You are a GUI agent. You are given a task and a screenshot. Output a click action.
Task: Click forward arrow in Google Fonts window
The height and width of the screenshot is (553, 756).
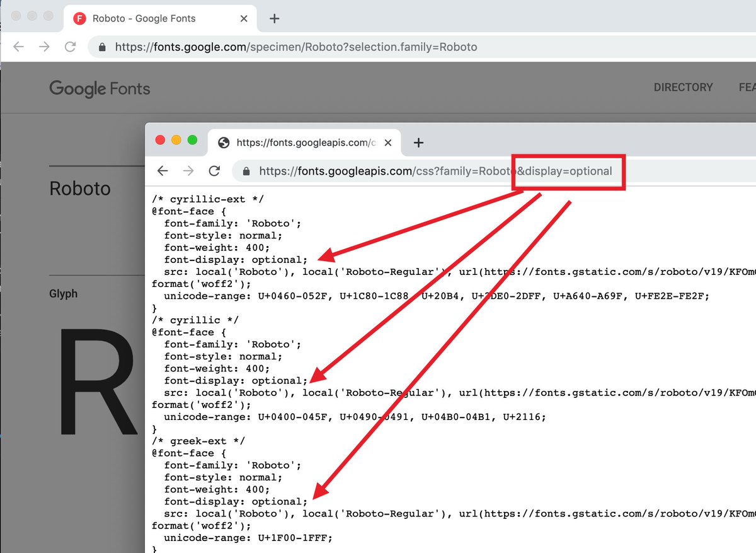point(44,47)
